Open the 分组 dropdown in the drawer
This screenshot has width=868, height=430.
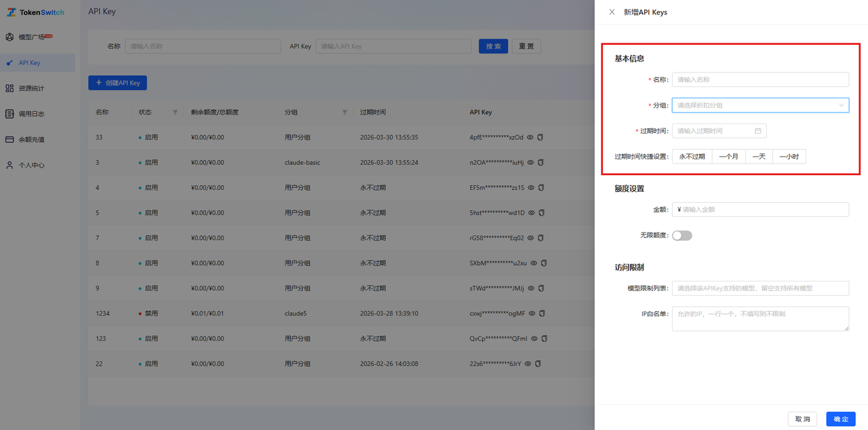(x=760, y=105)
